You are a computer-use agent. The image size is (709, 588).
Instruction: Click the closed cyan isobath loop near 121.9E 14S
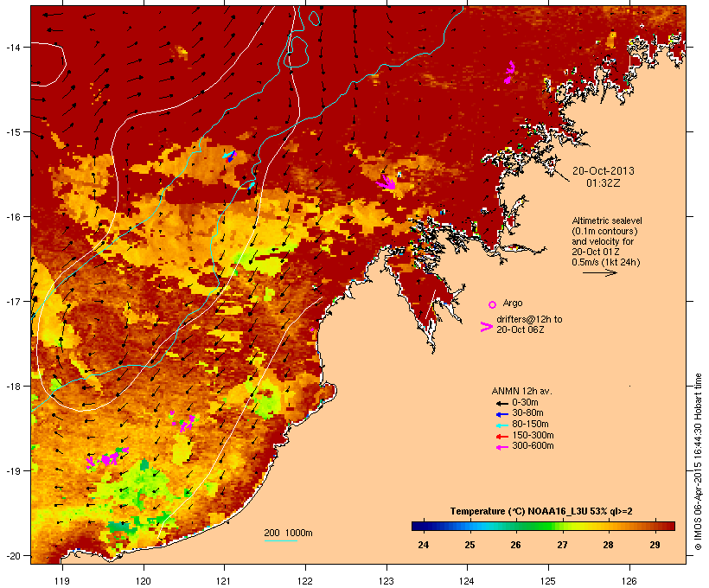click(x=297, y=52)
